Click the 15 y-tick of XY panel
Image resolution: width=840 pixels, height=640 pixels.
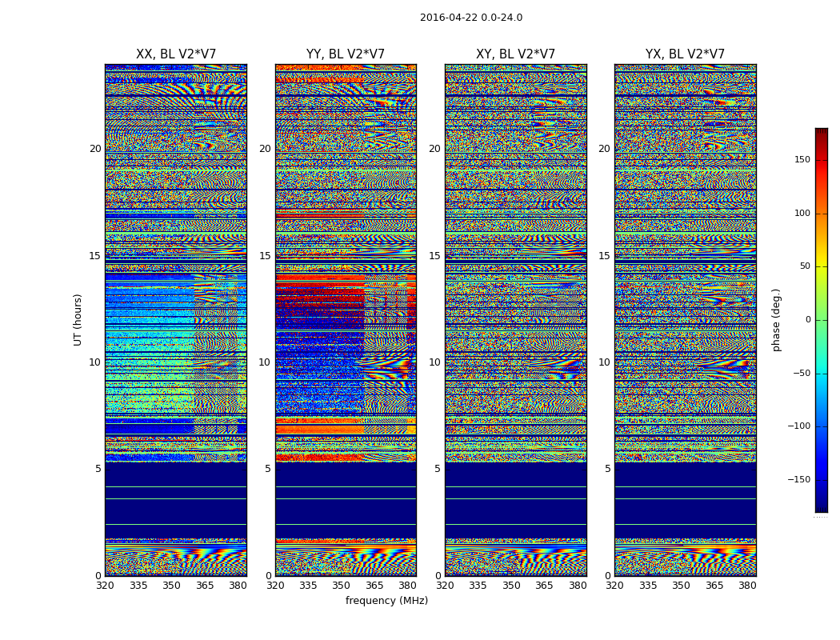[x=435, y=255]
